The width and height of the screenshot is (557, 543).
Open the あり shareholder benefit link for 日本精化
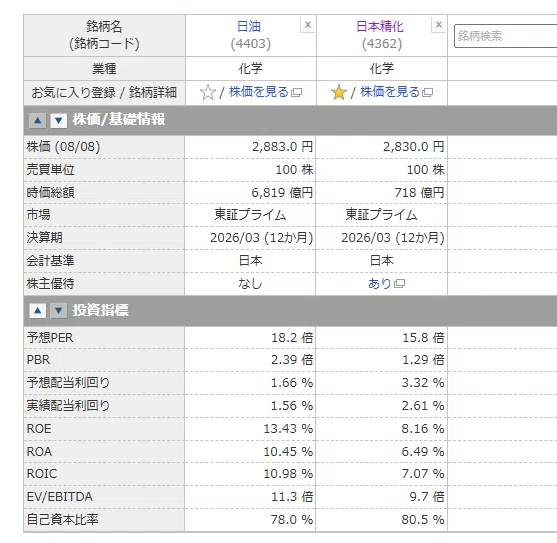pos(379,283)
